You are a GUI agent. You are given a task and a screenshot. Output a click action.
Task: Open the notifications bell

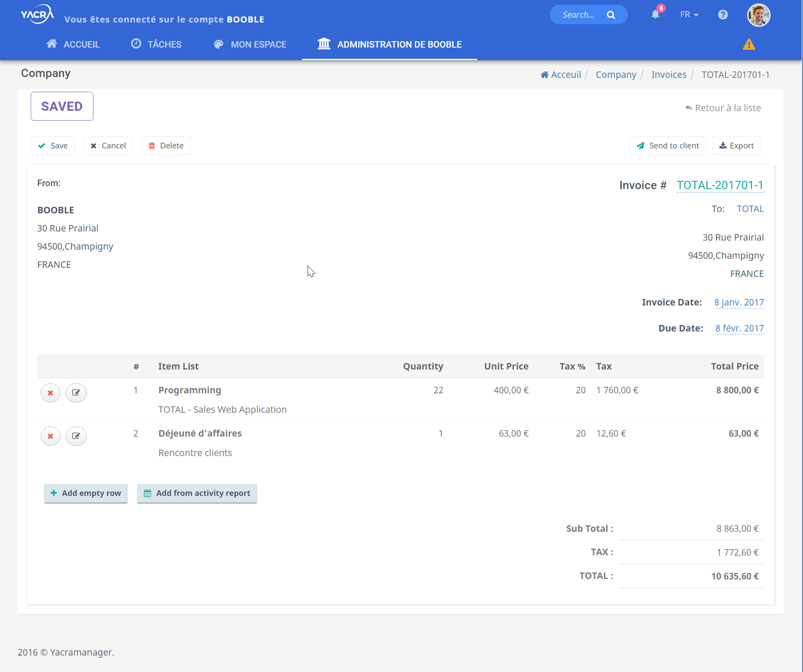coord(655,15)
